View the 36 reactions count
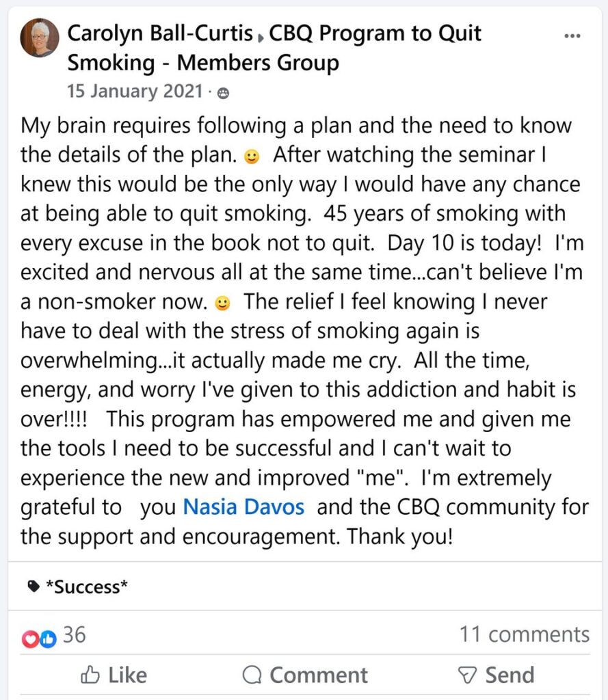The height and width of the screenshot is (700, 608). (x=75, y=635)
